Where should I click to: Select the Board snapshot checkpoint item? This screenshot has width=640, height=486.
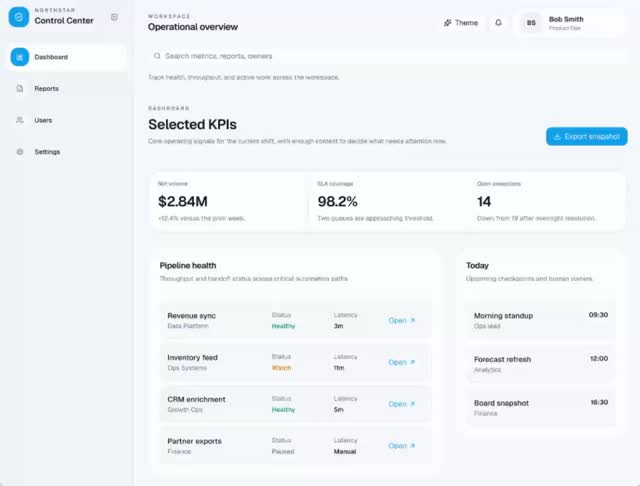(x=541, y=408)
